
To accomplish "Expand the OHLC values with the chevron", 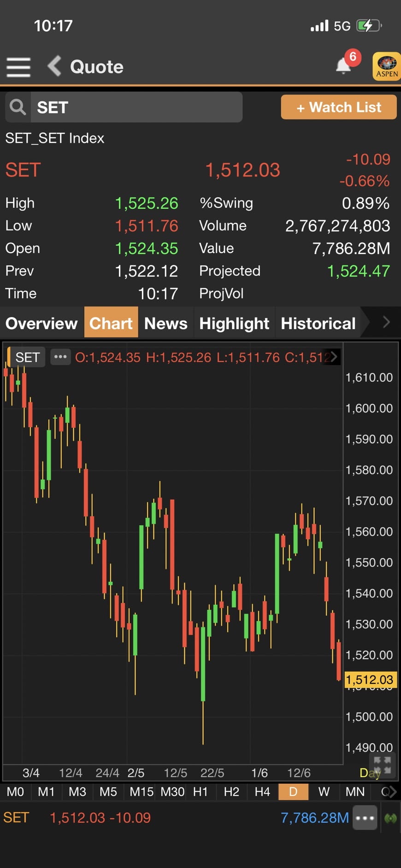I will click(334, 357).
